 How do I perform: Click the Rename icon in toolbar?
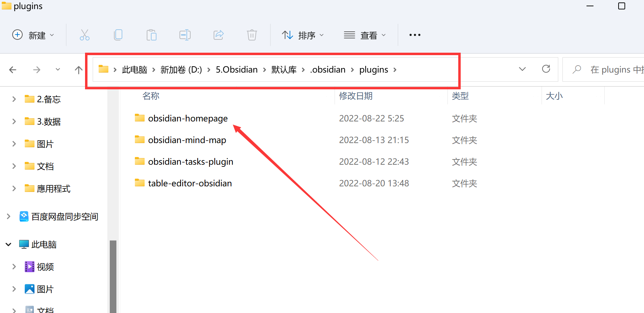coord(185,35)
